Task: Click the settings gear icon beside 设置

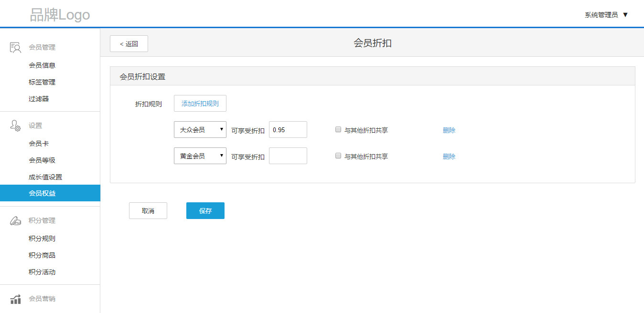Action: (15, 125)
